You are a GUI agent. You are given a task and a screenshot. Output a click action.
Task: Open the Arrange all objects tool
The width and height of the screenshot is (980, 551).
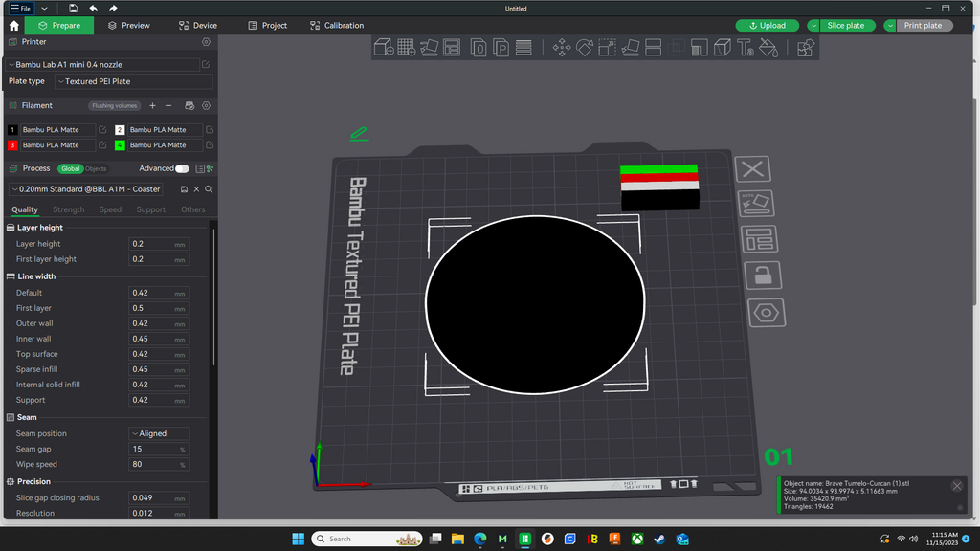(452, 48)
